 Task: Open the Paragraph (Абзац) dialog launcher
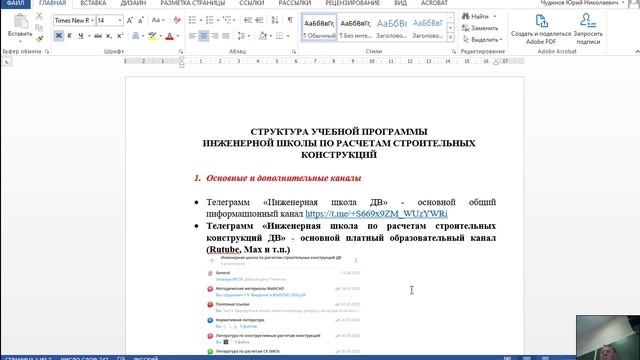[293, 51]
